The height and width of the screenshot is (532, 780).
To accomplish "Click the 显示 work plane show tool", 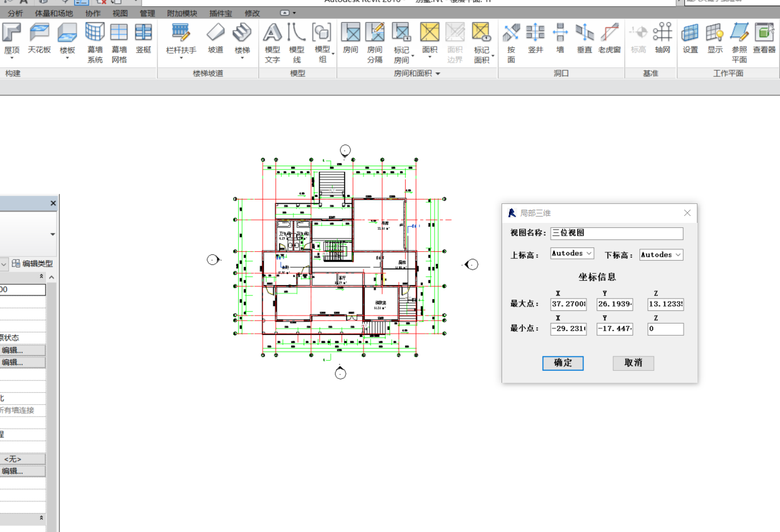I will click(715, 38).
